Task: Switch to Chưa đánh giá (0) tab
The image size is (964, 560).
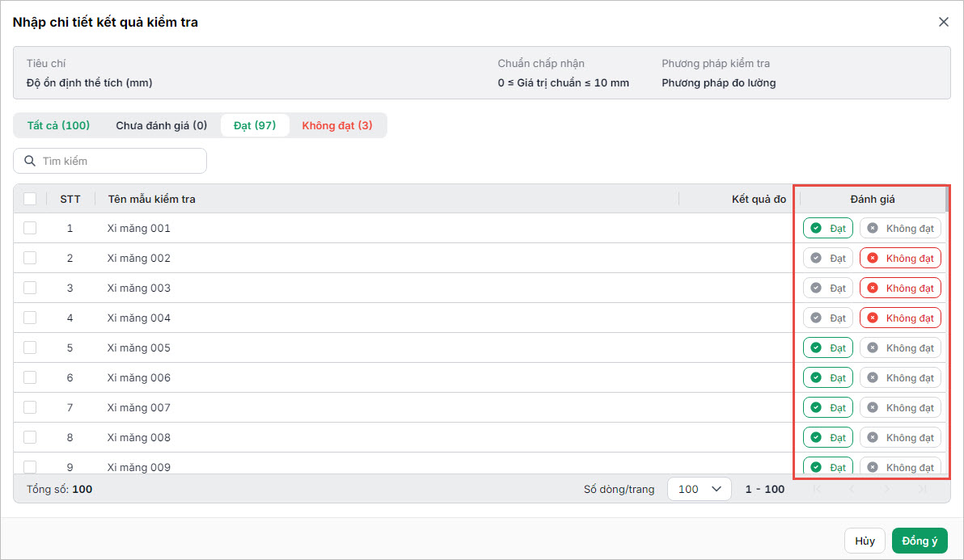Action: (161, 125)
